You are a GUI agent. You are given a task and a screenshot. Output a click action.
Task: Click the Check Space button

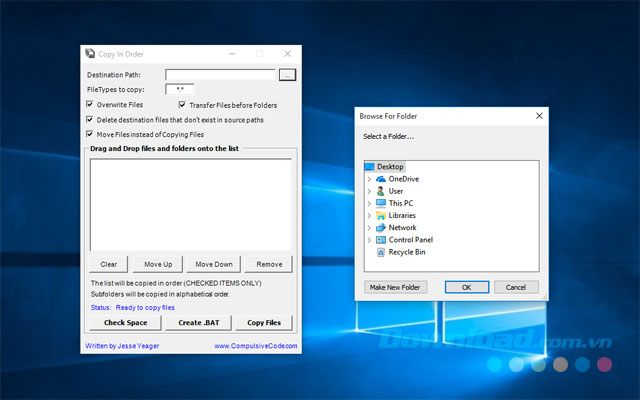[126, 322]
